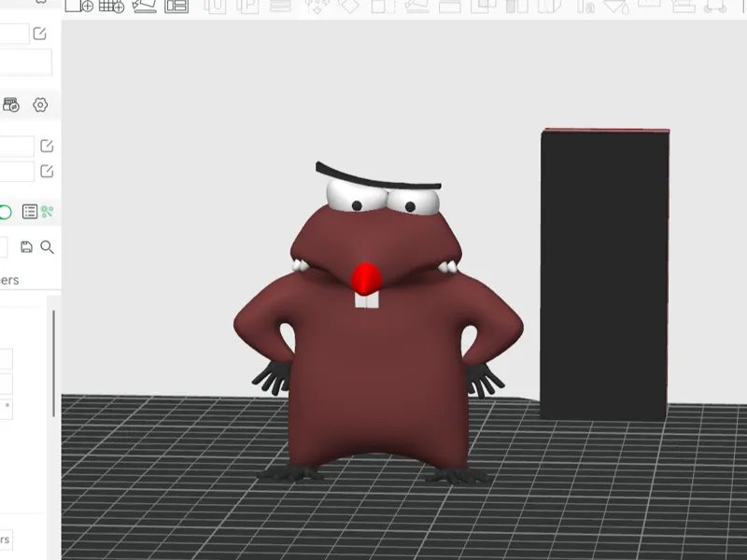Click the Split to parts toolbar icon
This screenshot has height=560, width=747.
(247, 6)
